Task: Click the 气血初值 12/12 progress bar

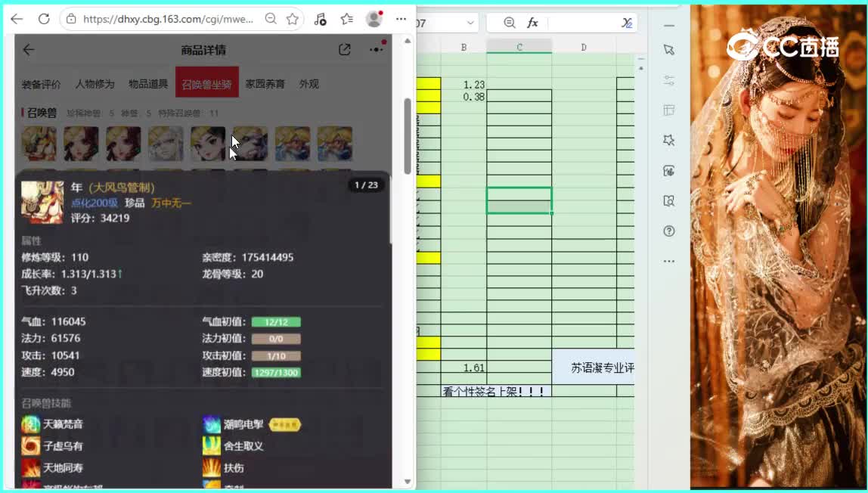Action: pos(276,322)
